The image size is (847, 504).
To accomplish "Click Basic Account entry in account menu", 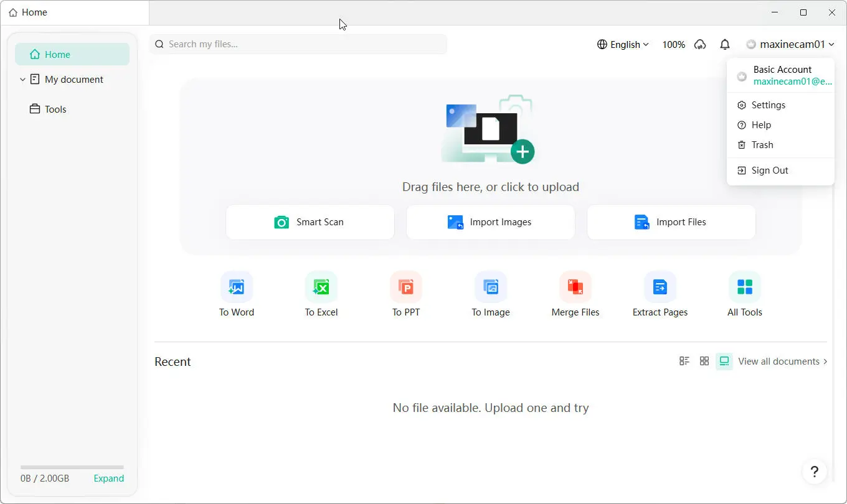I will [x=780, y=75].
